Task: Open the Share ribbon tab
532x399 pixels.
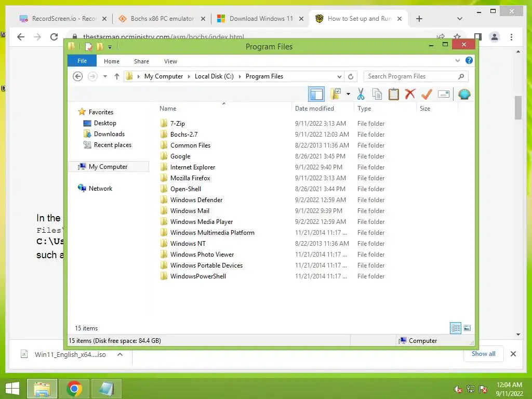Action: 141,61
